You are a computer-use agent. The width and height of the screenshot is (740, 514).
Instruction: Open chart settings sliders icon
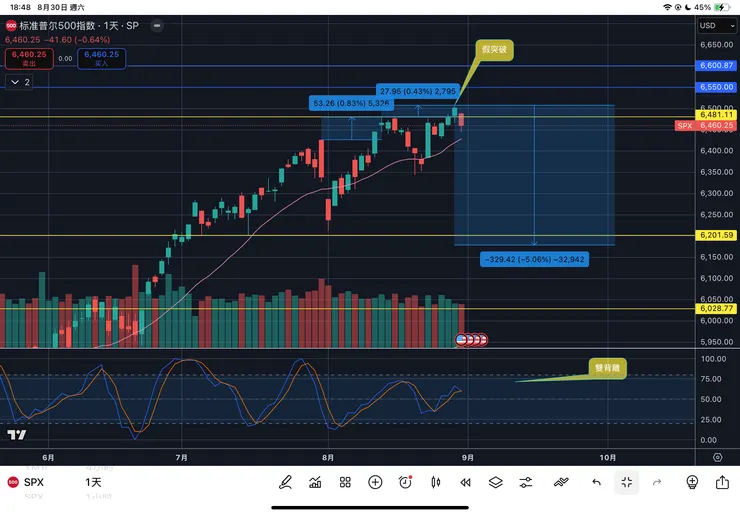526,482
